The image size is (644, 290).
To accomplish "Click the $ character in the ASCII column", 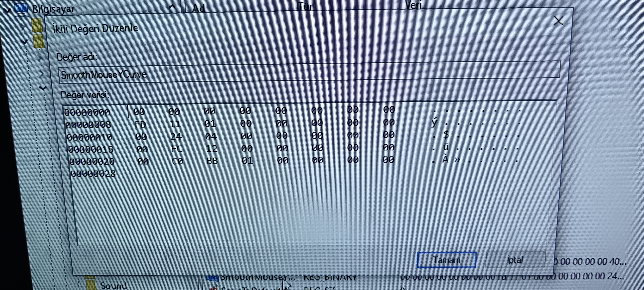I will pyautogui.click(x=446, y=135).
